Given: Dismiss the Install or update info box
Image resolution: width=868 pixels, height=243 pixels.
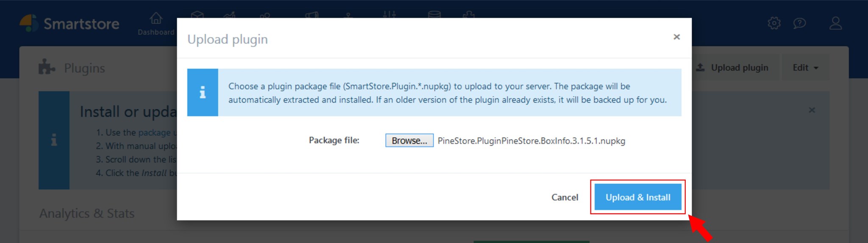Looking at the screenshot, I should tap(812, 110).
